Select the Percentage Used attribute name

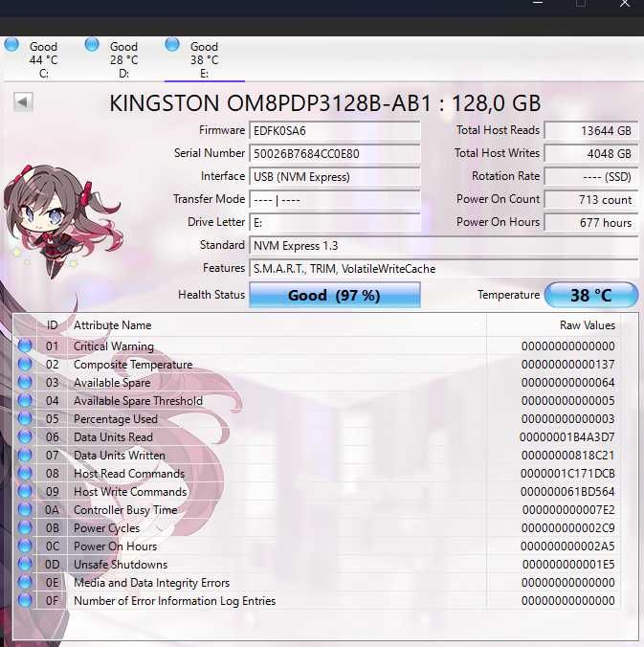tap(116, 419)
